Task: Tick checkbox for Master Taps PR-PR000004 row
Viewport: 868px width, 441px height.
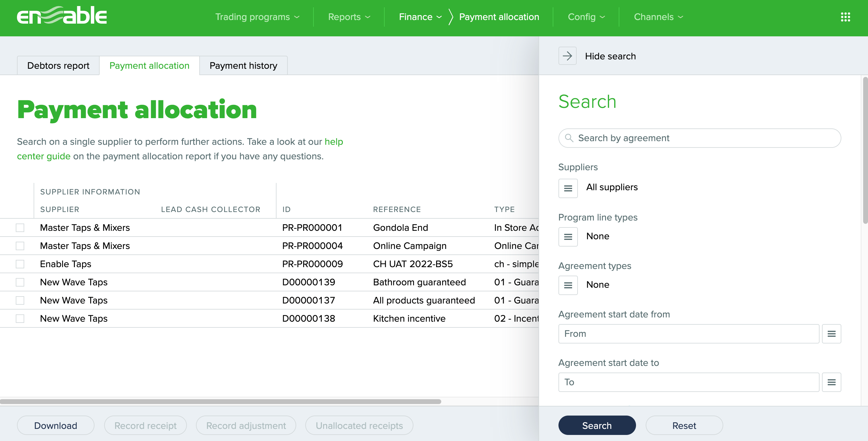Action: pyautogui.click(x=20, y=246)
